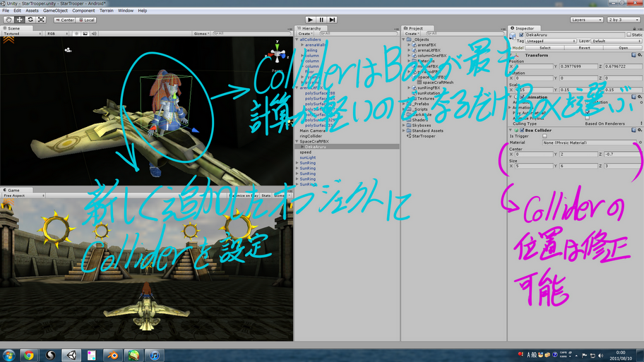Click the Hierarchy Create button
The height and width of the screenshot is (362, 644).
tap(305, 34)
